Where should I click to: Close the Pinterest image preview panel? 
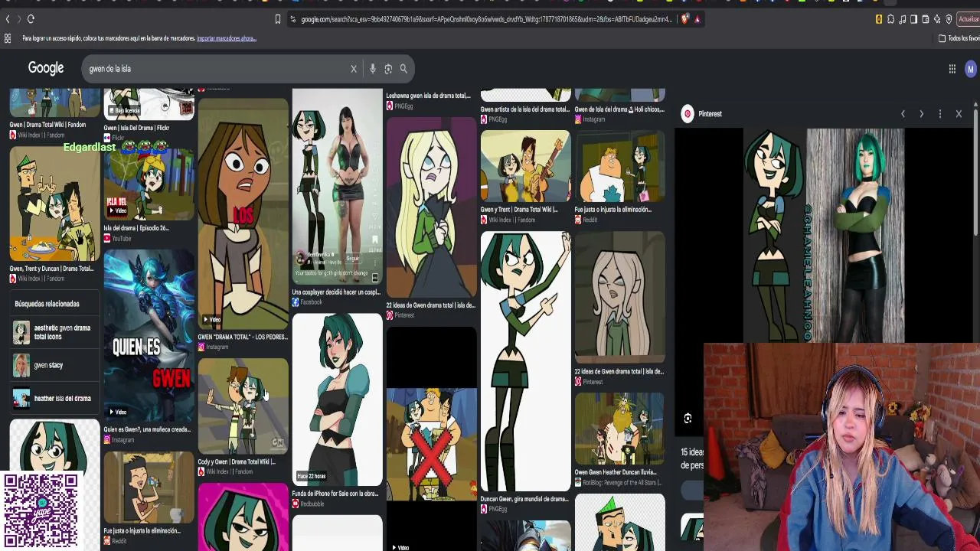tap(959, 114)
